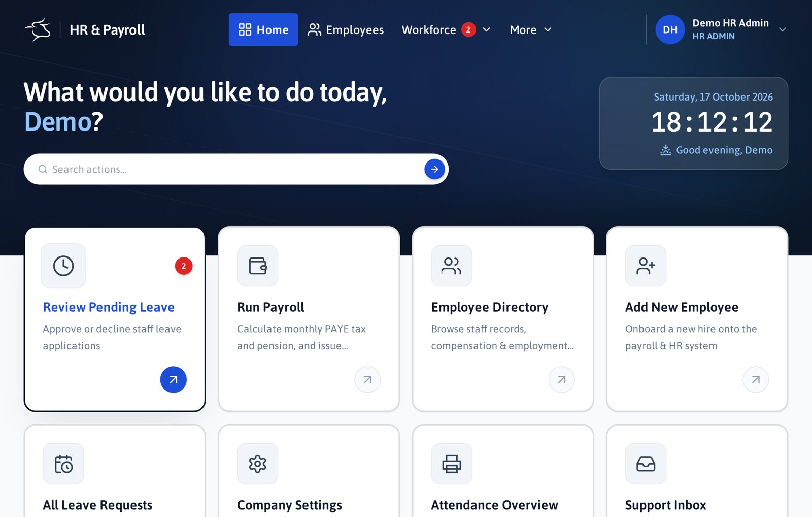This screenshot has height=517, width=812.
Task: Focus the Search actions input field
Action: tap(236, 169)
